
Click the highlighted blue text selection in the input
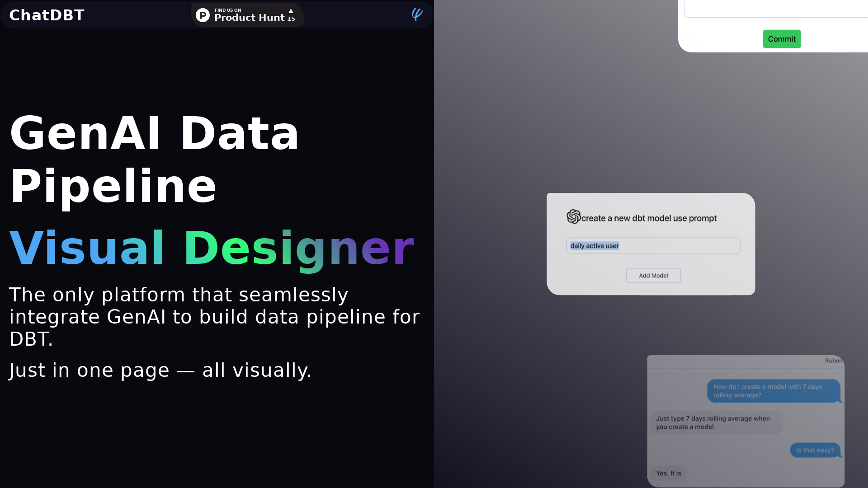pos(594,245)
